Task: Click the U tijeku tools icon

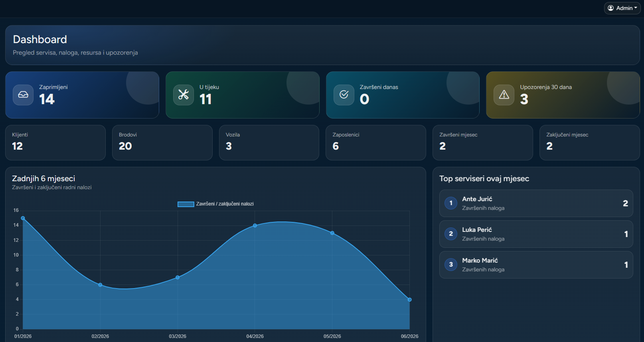Action: tap(184, 95)
